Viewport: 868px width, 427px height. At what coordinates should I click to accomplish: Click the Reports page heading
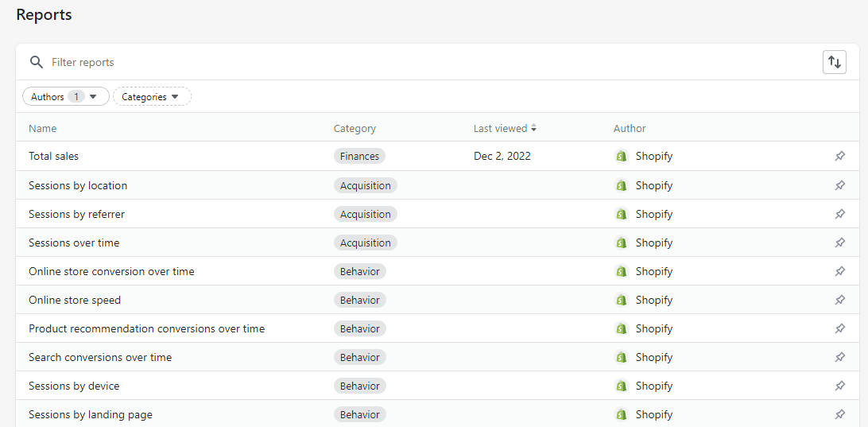pyautogui.click(x=45, y=14)
